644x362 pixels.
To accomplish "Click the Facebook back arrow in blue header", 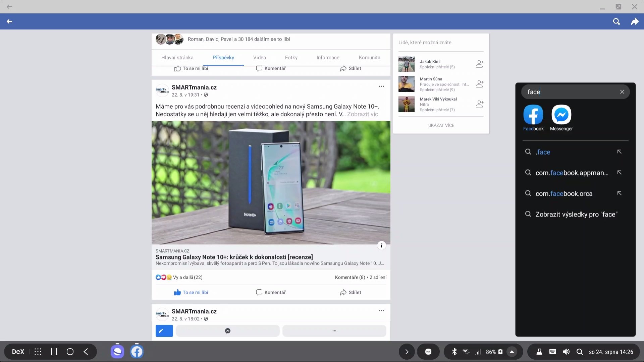I will coord(9,21).
